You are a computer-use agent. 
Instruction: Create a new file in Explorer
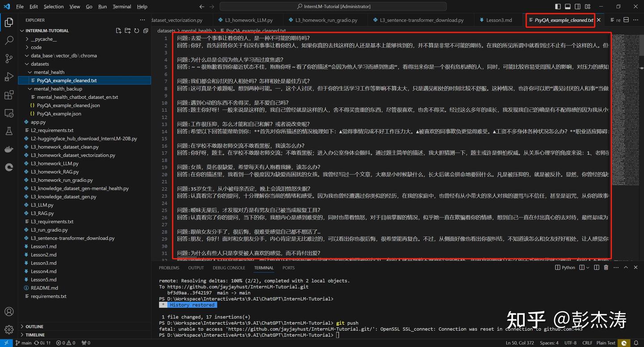point(119,31)
